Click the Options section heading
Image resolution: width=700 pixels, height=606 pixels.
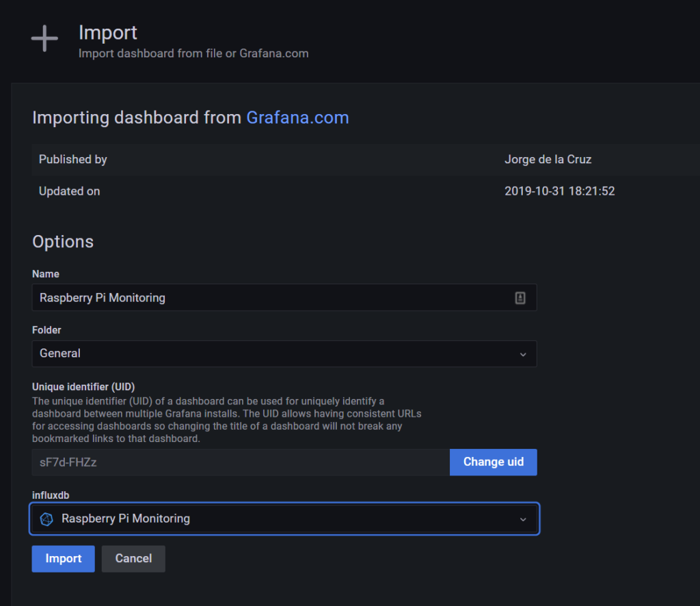(x=63, y=242)
